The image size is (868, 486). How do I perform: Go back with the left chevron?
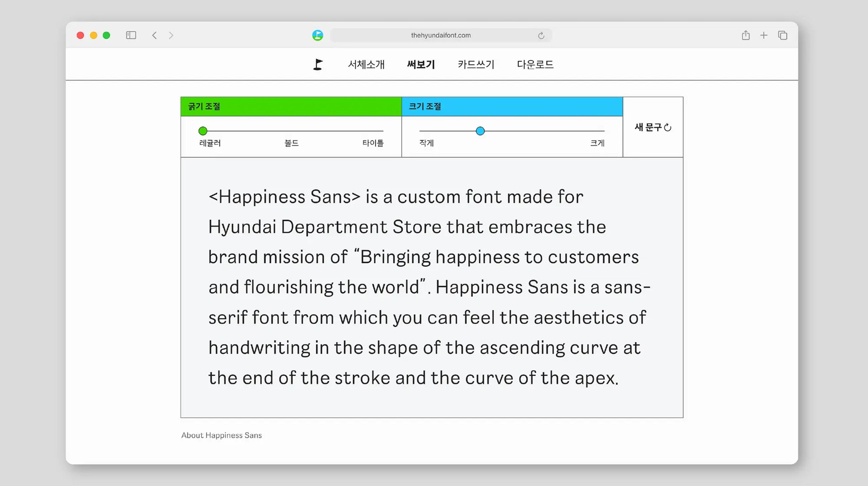tap(154, 35)
